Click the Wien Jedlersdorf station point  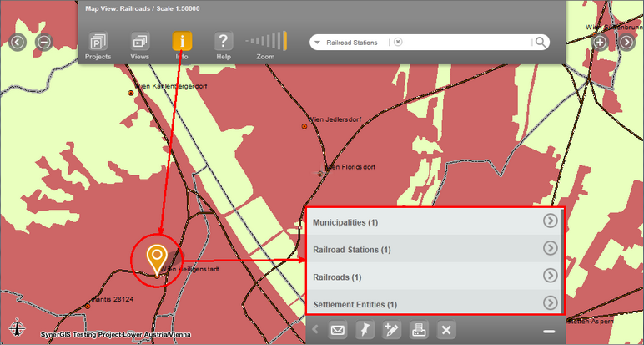(304, 126)
